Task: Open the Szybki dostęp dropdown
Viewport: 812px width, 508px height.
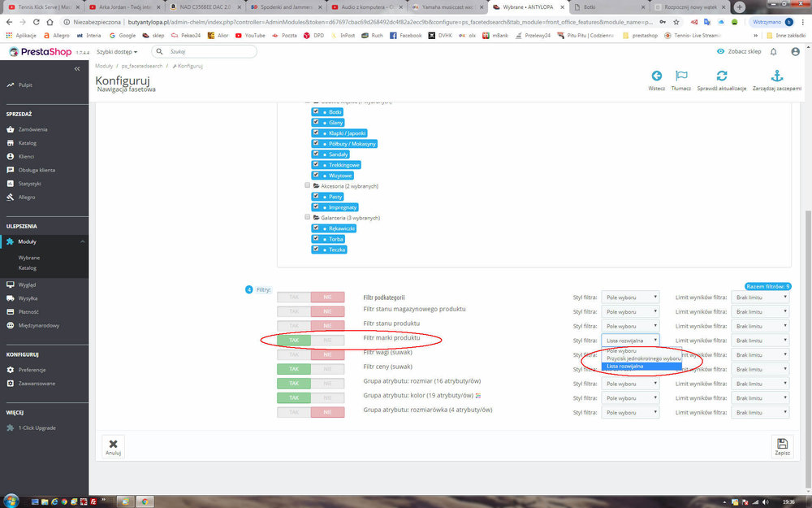Action: click(x=117, y=52)
